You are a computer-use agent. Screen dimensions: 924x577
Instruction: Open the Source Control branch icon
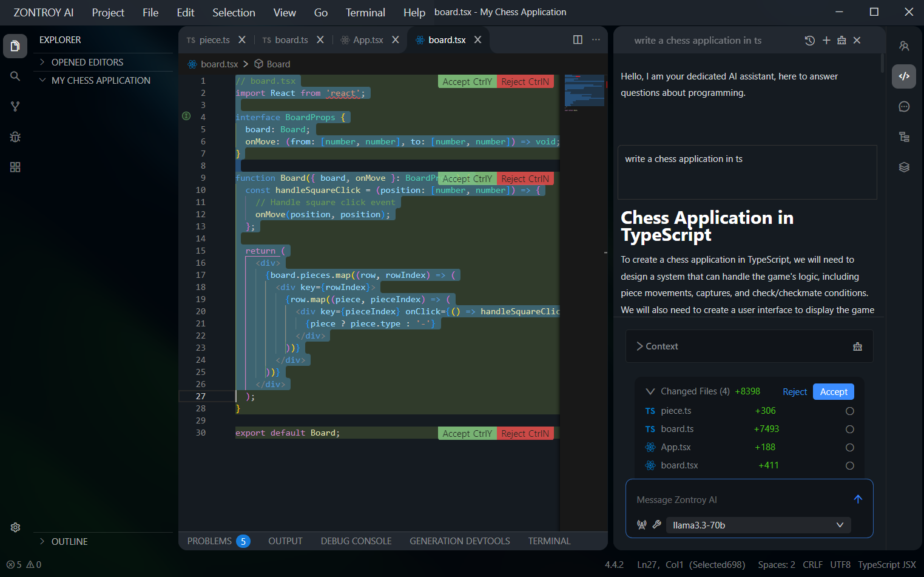(15, 106)
